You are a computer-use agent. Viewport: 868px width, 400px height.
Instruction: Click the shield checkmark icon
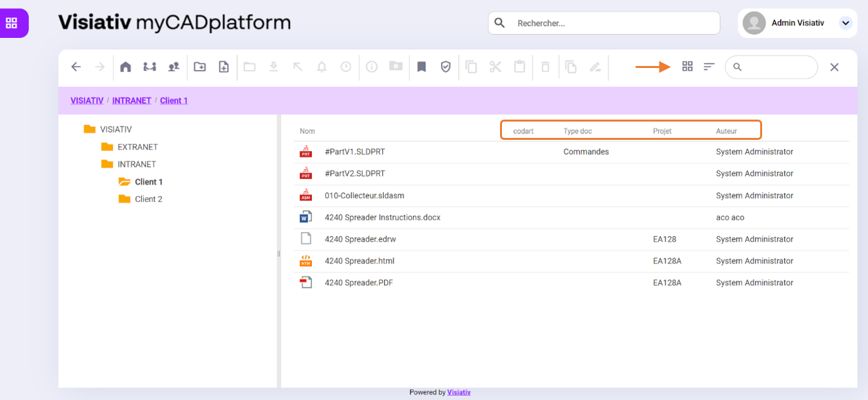446,67
